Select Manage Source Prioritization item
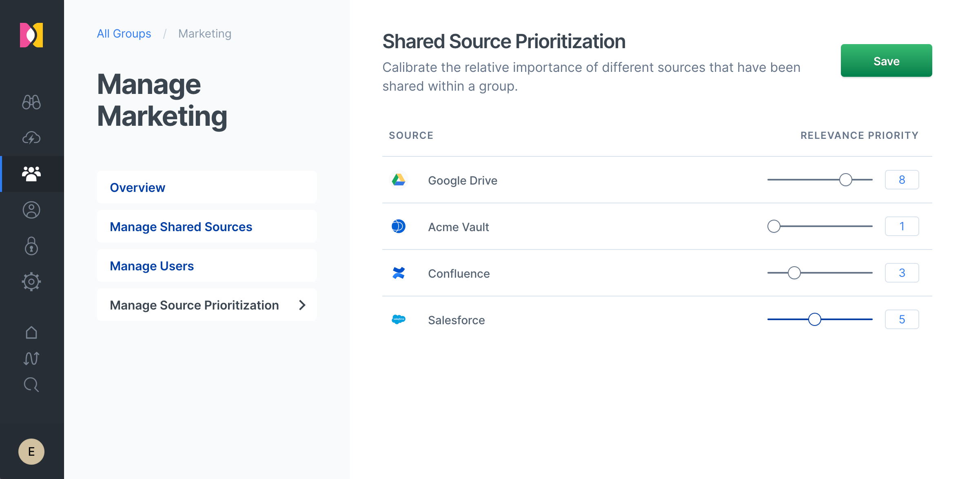 (x=207, y=305)
